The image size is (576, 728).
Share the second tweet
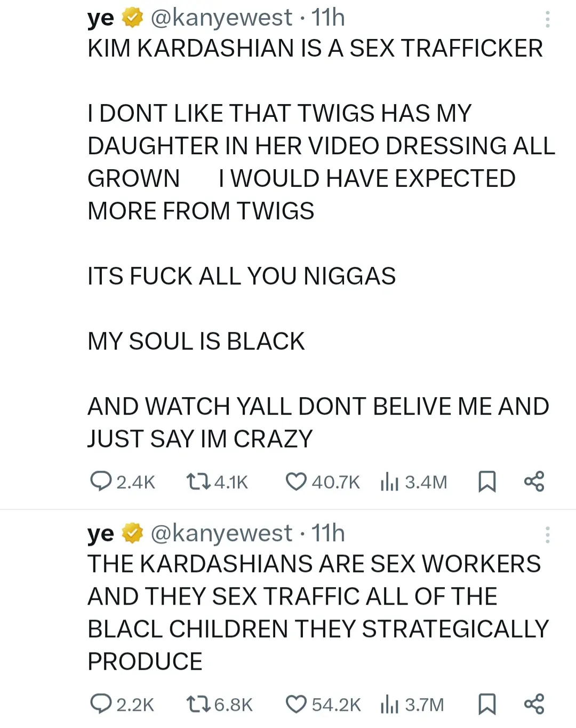coord(534,704)
